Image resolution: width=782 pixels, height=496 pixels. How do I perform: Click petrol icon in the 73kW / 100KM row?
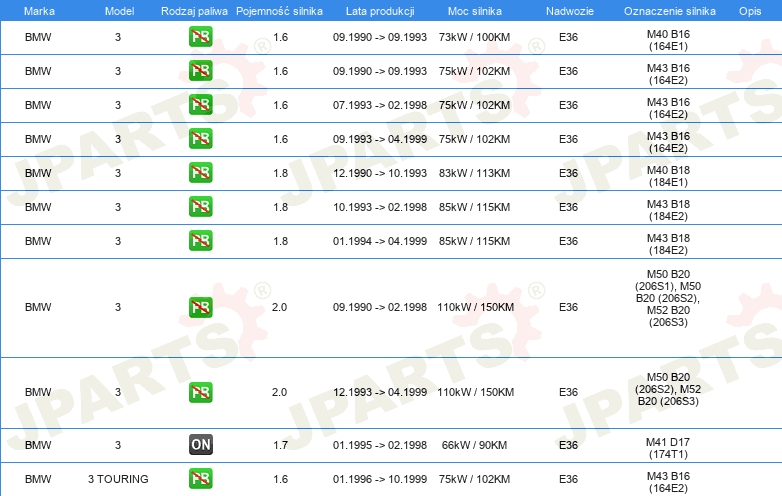(201, 38)
